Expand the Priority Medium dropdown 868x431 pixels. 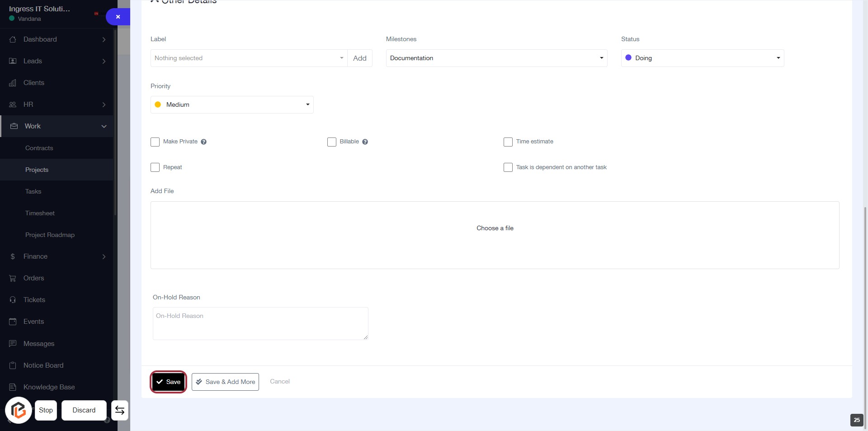click(232, 104)
